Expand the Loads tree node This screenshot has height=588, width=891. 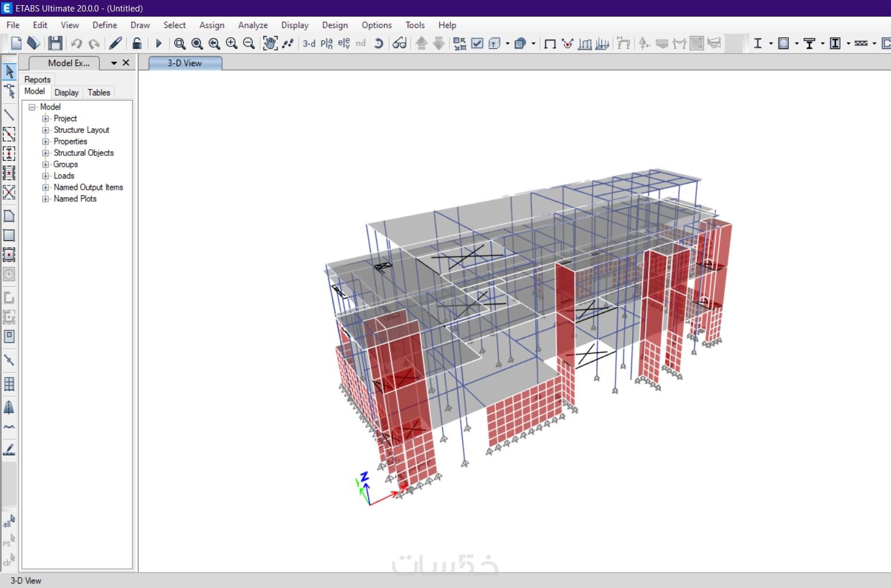click(x=45, y=176)
